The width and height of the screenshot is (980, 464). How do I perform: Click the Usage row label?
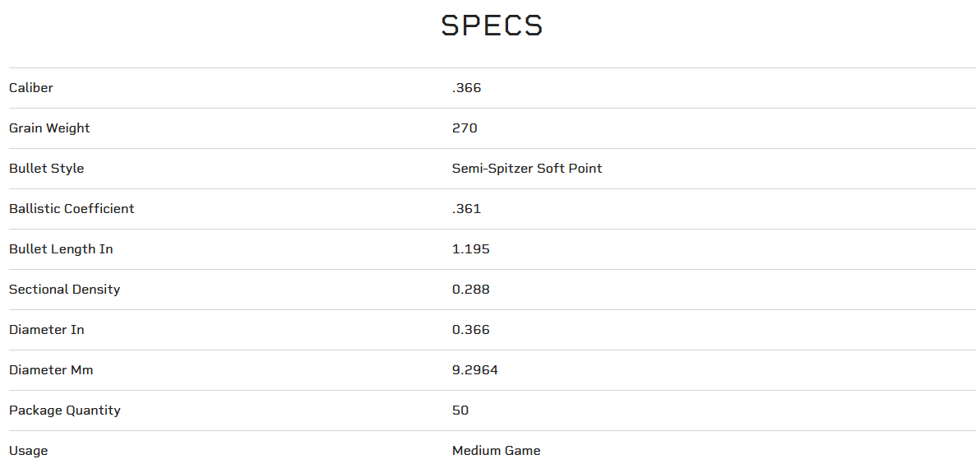click(28, 451)
